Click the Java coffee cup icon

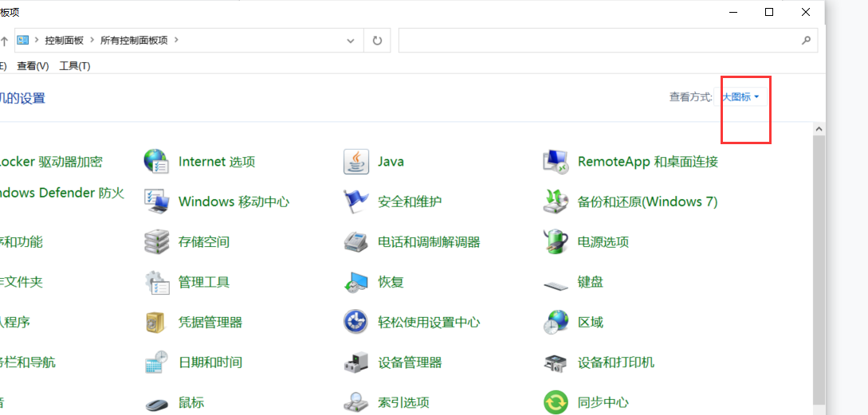click(356, 162)
